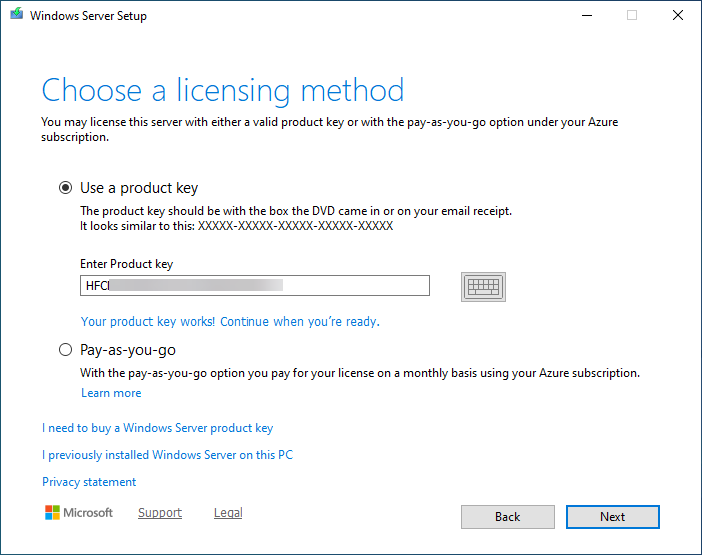
Task: Focus the Enter Product key text field
Action: click(x=255, y=286)
